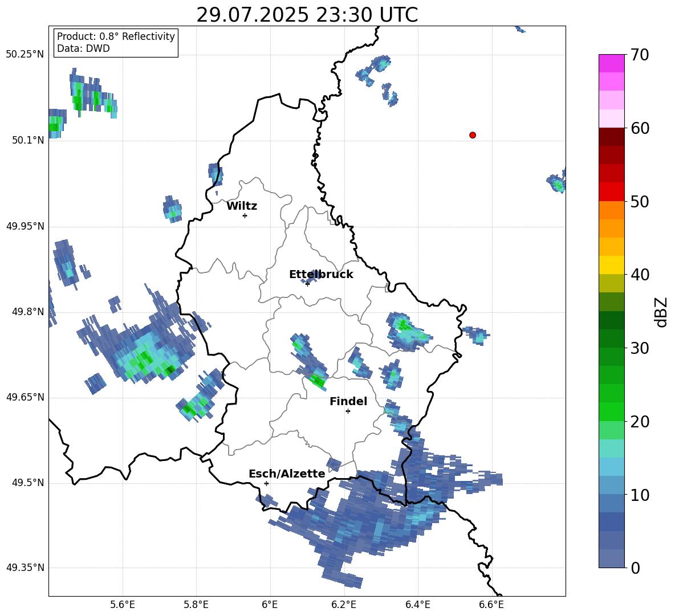675x616 pixels.
Task: Click the Product: 0.8° Reflectivity label
Action: point(116,36)
